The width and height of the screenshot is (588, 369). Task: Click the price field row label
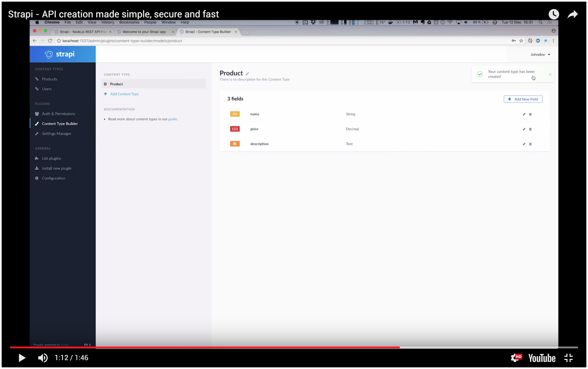coord(254,129)
